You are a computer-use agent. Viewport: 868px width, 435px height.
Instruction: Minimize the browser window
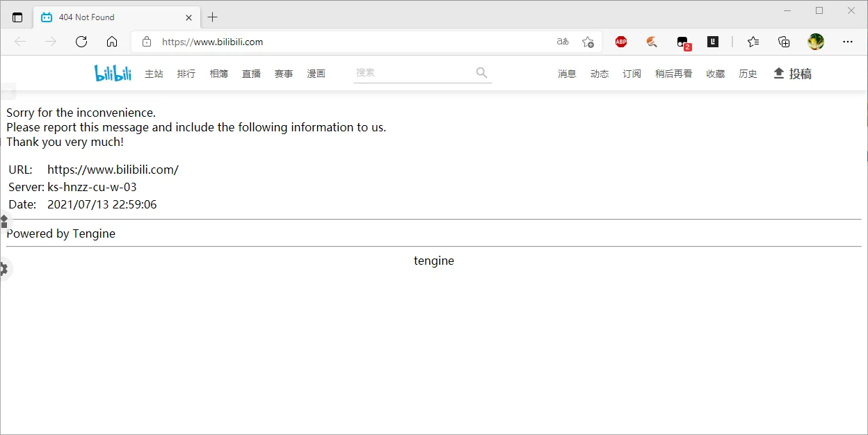click(x=788, y=10)
